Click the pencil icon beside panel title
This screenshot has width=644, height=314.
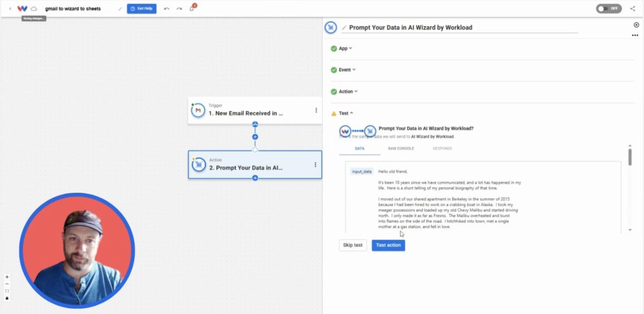point(344,28)
